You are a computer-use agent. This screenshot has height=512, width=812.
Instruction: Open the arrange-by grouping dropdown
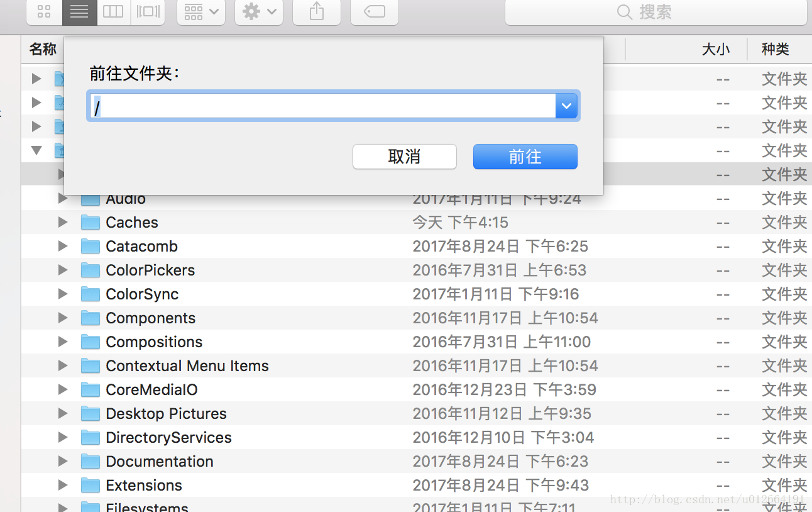point(201,12)
